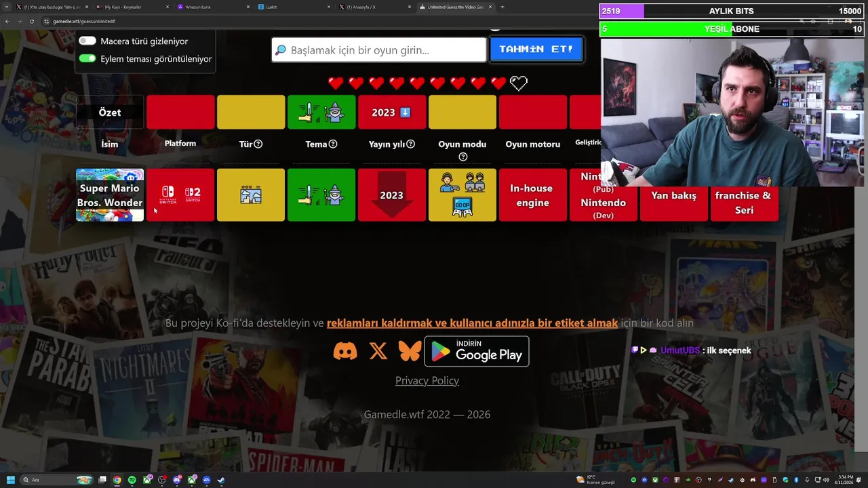
Task: Click the game search input field
Action: click(x=379, y=49)
